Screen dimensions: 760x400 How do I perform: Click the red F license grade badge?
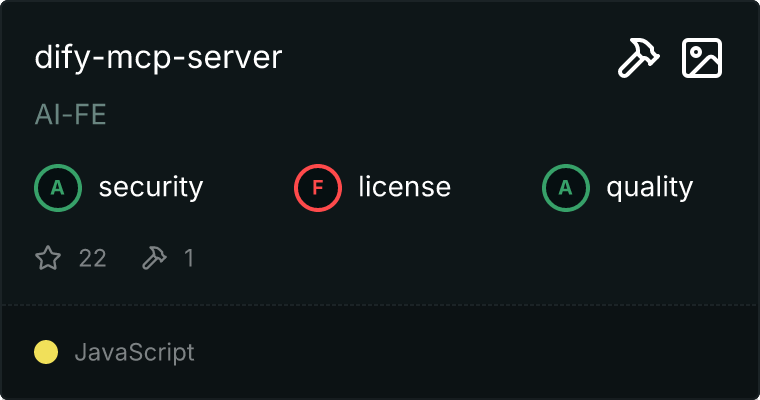[318, 187]
